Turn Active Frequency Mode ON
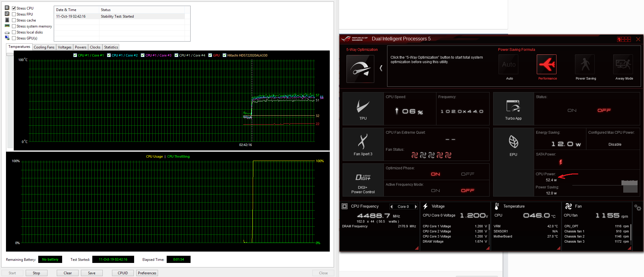 coord(435,191)
